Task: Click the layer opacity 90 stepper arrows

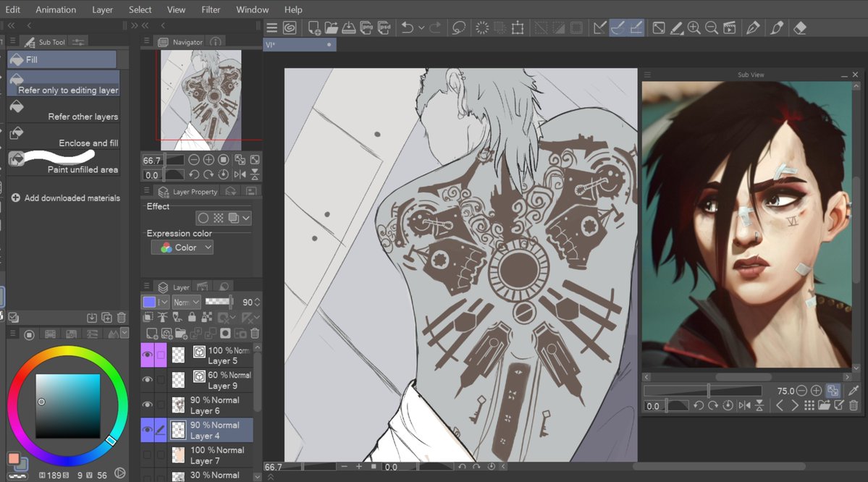Action: coord(257,302)
